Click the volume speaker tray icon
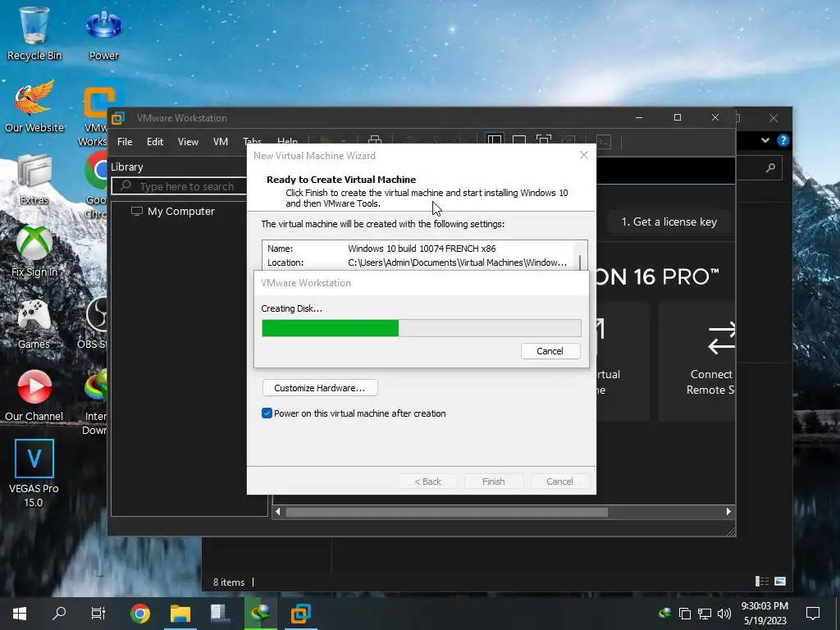Image resolution: width=840 pixels, height=630 pixels. [x=724, y=614]
